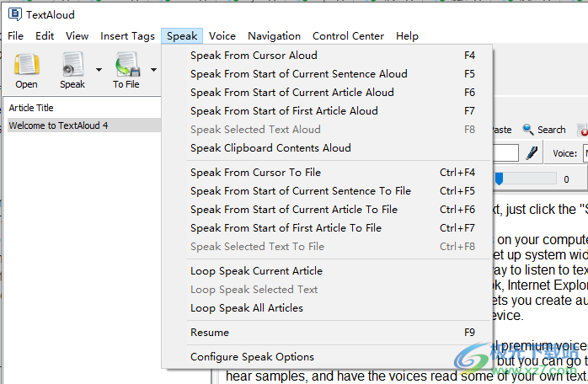Click the TextAloud app icon in title bar
Screen dimensions: 588x384
tap(13, 13)
